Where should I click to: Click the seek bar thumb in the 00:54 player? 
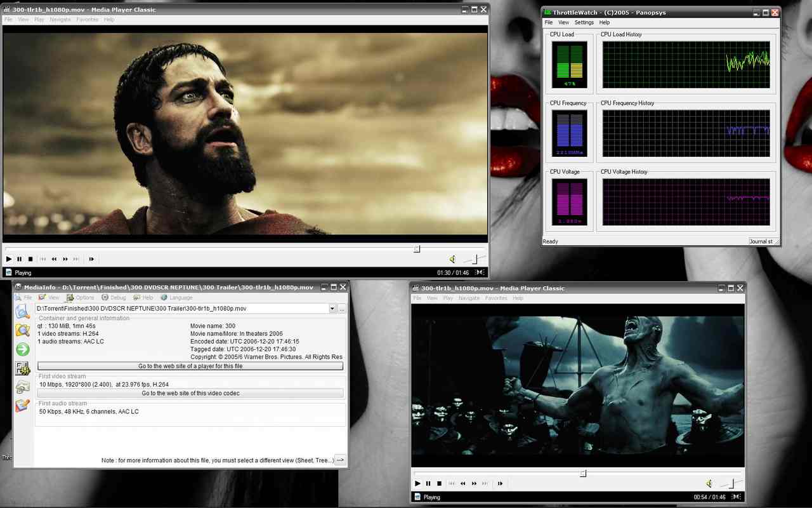click(583, 474)
